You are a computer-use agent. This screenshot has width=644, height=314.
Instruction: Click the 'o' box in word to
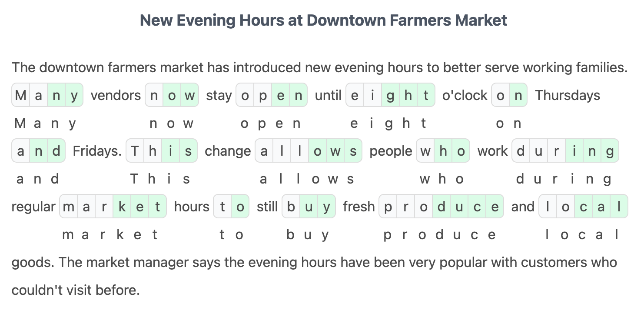coord(240,207)
